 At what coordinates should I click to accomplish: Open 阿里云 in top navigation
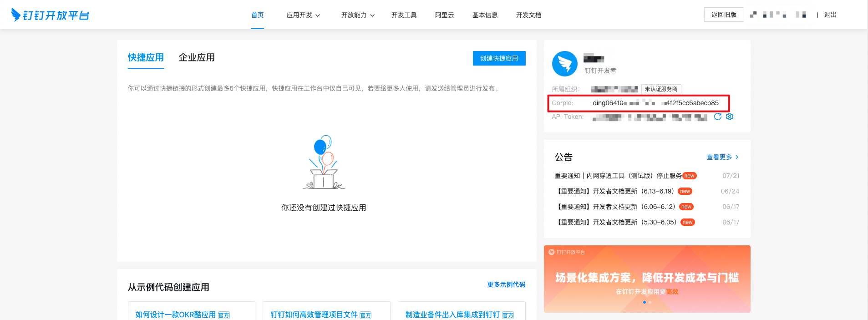445,15
